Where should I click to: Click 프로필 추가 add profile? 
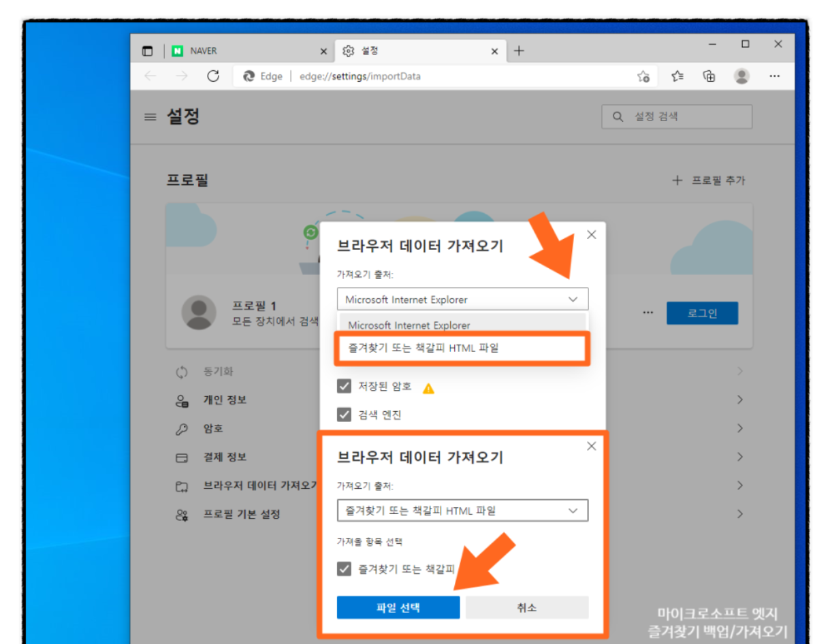point(708,180)
